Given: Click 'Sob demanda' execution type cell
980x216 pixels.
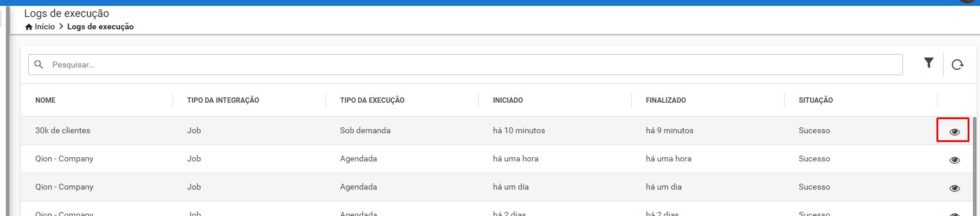Looking at the screenshot, I should click(x=365, y=130).
